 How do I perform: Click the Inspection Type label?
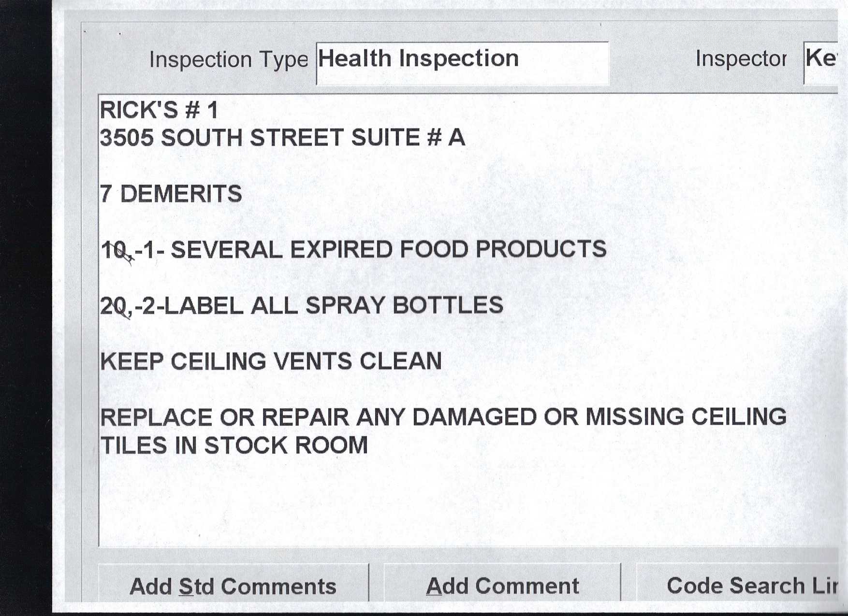point(228,60)
